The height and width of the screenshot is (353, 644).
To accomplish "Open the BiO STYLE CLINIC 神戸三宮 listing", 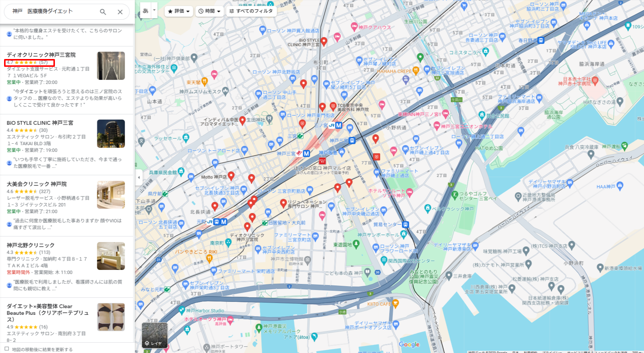I will click(40, 122).
